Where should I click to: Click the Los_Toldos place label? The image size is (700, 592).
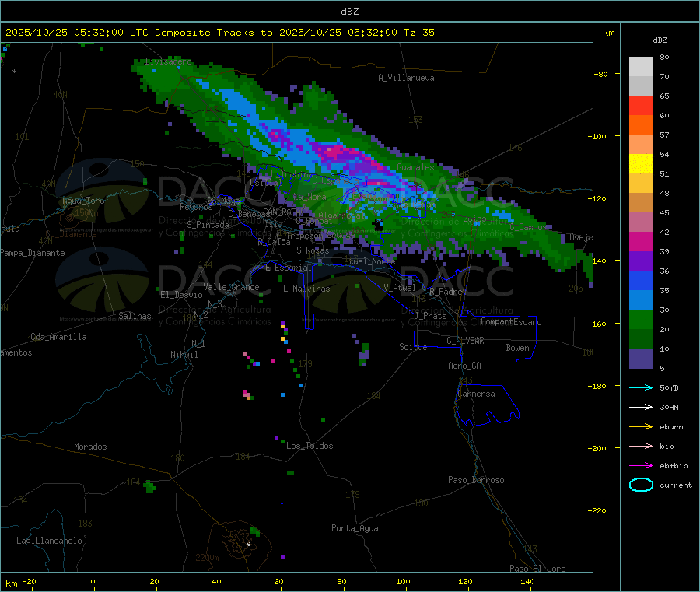[x=310, y=446]
